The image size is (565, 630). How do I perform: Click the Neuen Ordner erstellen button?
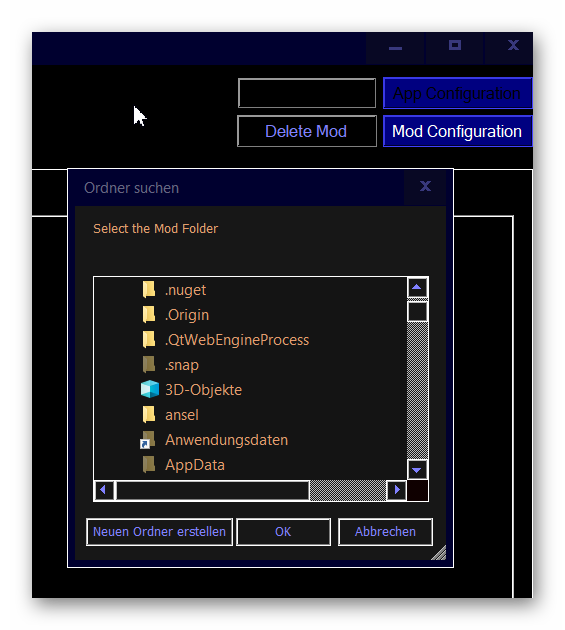click(160, 532)
